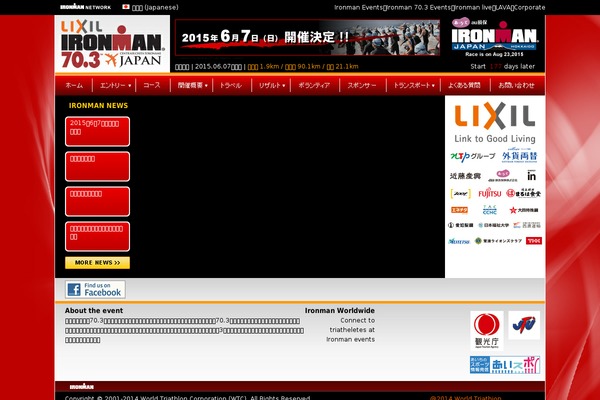The height and width of the screenshot is (400, 600).
Task: Click the 2015年6月7日 開催決定 banner
Action: click(307, 38)
